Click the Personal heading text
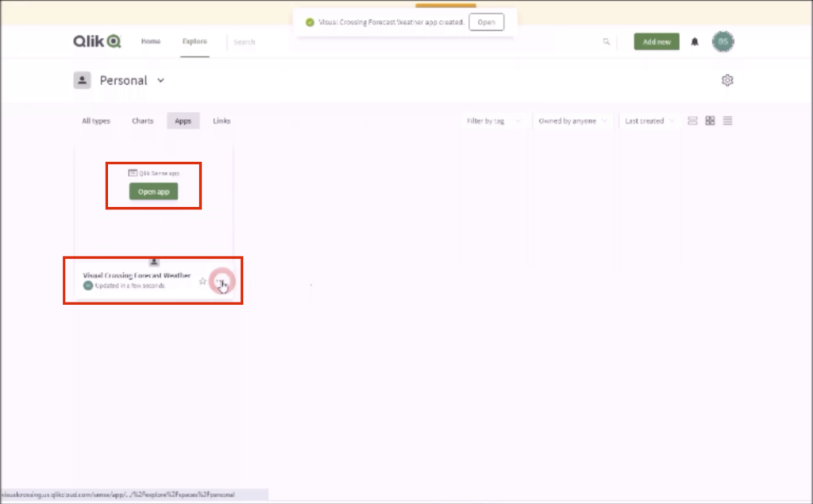 (x=123, y=80)
